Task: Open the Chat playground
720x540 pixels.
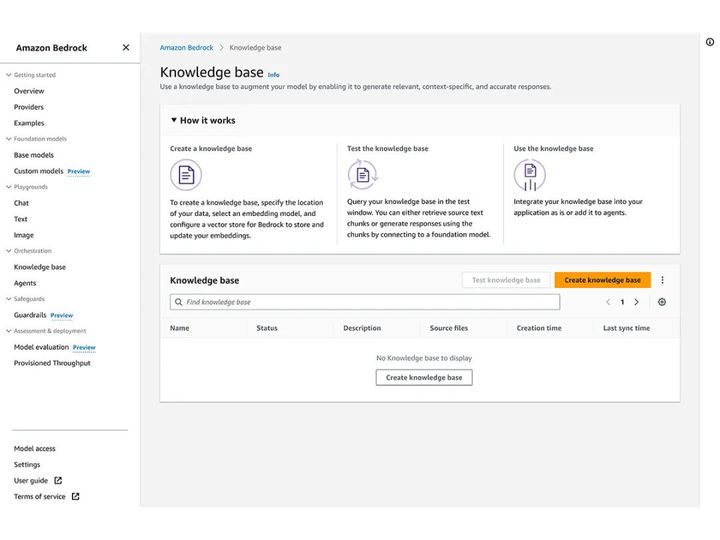Action: [x=21, y=203]
